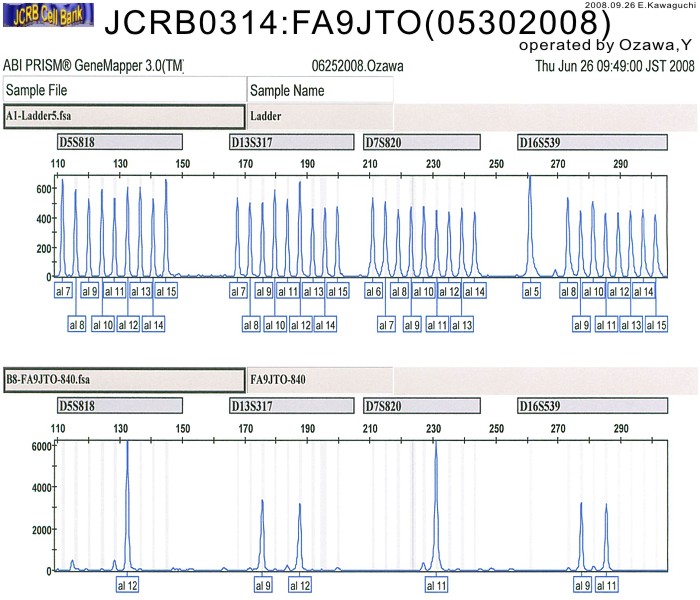Select 'al 9' label under D16S539 sample peak
Viewport: 700px width, 600px height.
click(581, 584)
